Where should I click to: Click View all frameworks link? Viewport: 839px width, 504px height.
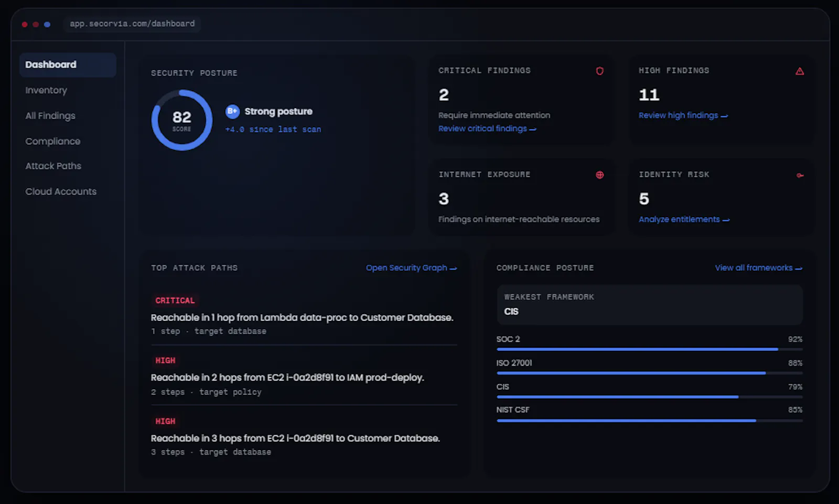[x=758, y=268]
